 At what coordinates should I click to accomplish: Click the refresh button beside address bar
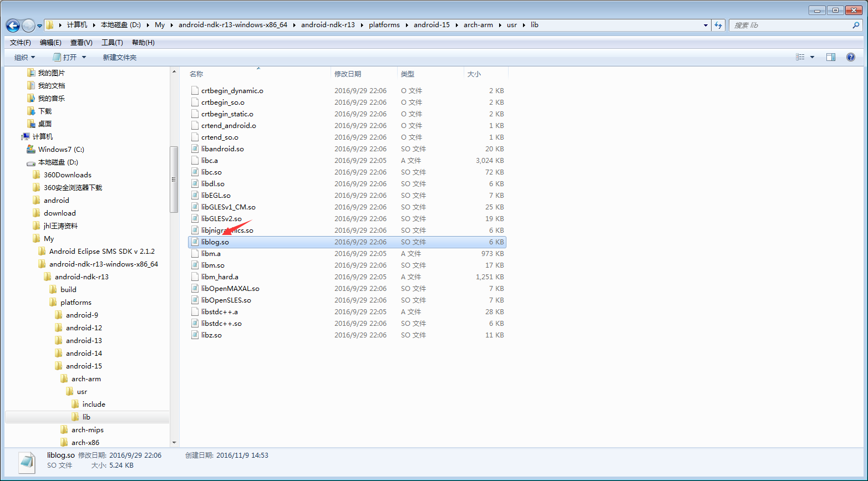tap(719, 25)
